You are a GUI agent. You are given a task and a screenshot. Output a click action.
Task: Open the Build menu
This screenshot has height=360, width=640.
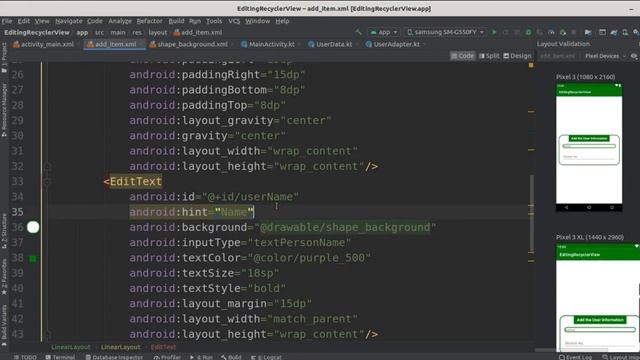click(176, 21)
